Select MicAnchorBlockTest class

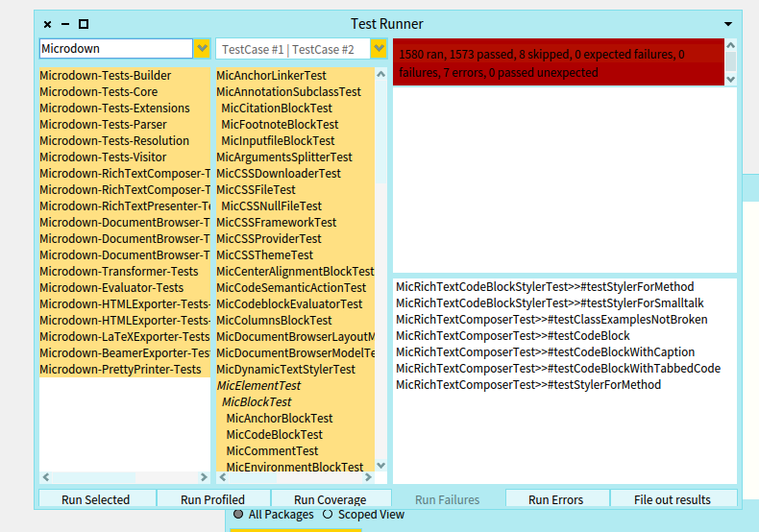[x=295, y=419]
